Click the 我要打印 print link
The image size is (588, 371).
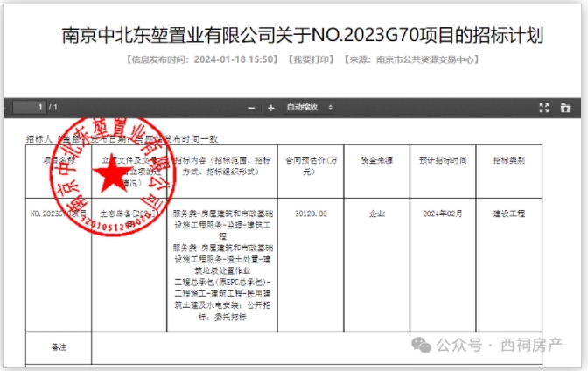311,59
